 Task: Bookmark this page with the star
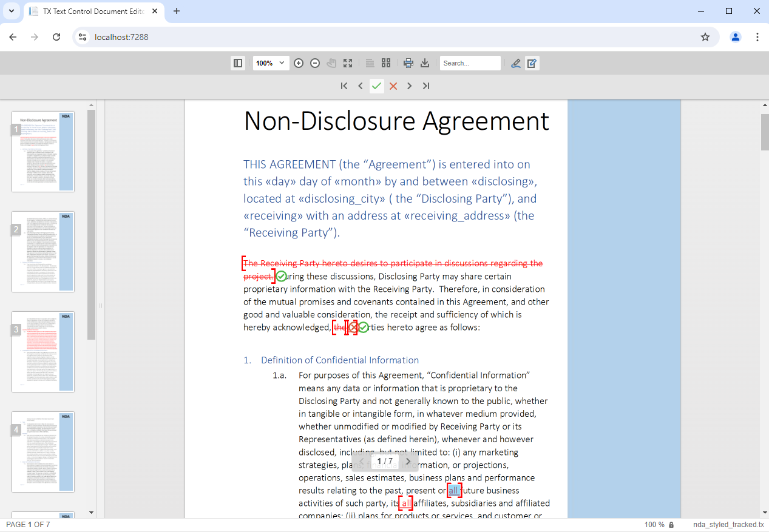point(705,37)
